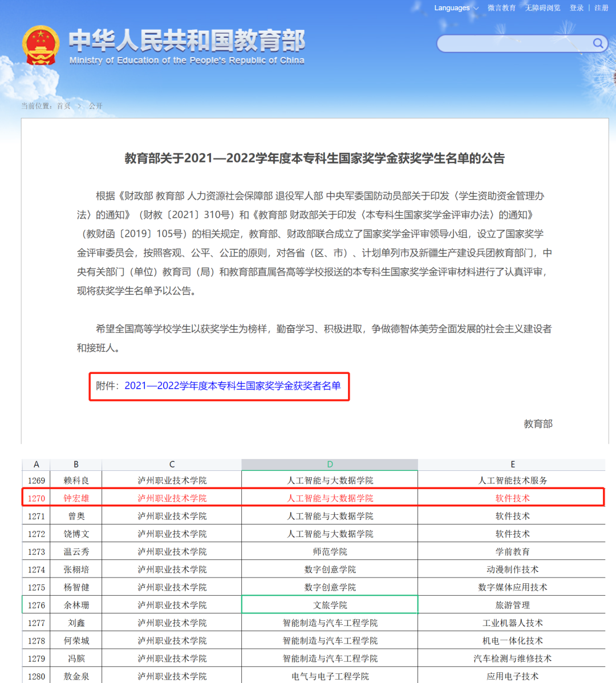Select the 应用电子技术 cell

pyautogui.click(x=512, y=676)
